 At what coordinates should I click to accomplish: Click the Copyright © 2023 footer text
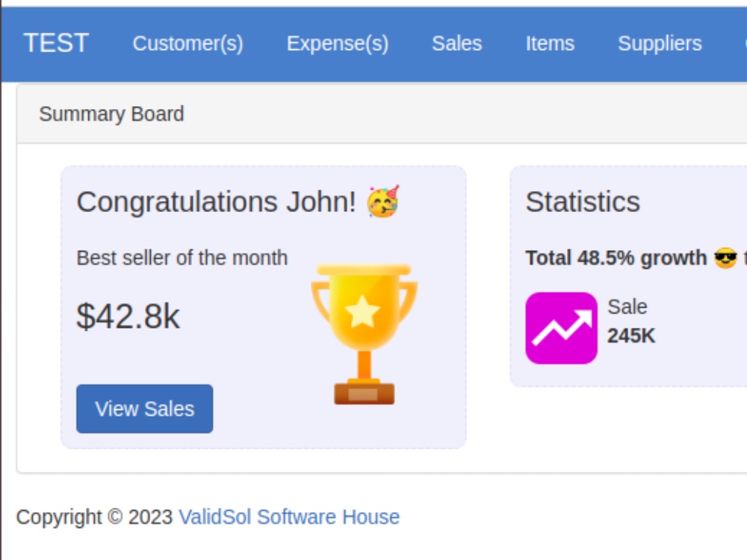tap(94, 517)
